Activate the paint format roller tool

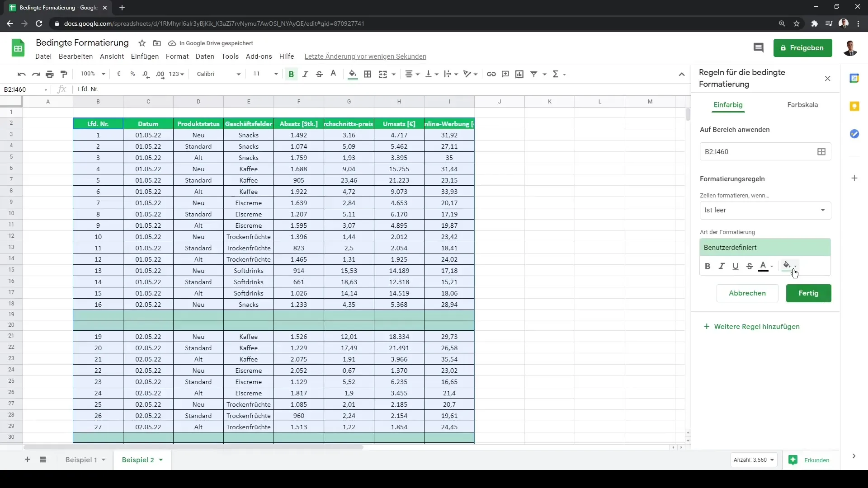(x=64, y=74)
